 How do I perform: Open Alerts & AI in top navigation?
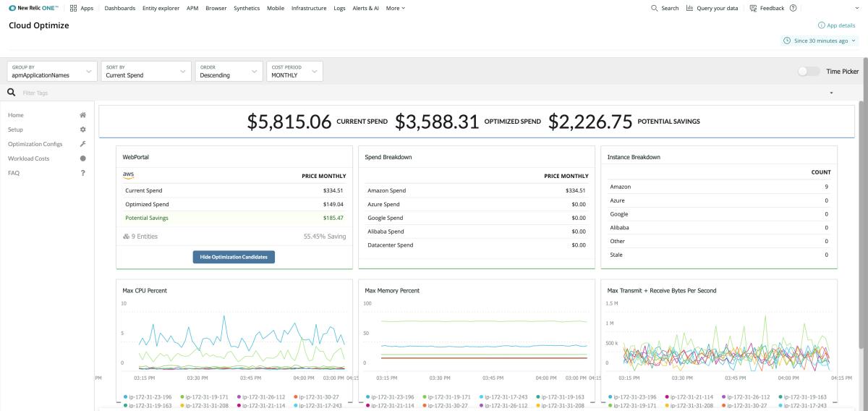(x=365, y=8)
